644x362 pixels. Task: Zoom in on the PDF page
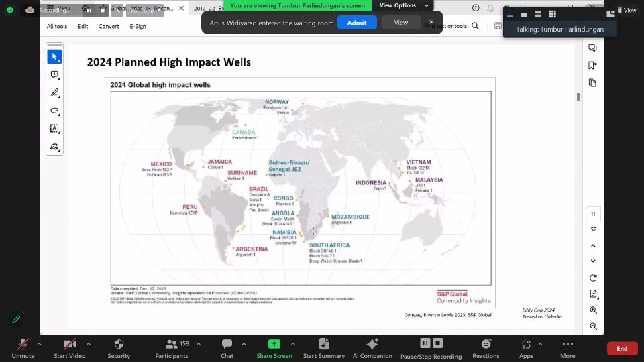click(593, 310)
